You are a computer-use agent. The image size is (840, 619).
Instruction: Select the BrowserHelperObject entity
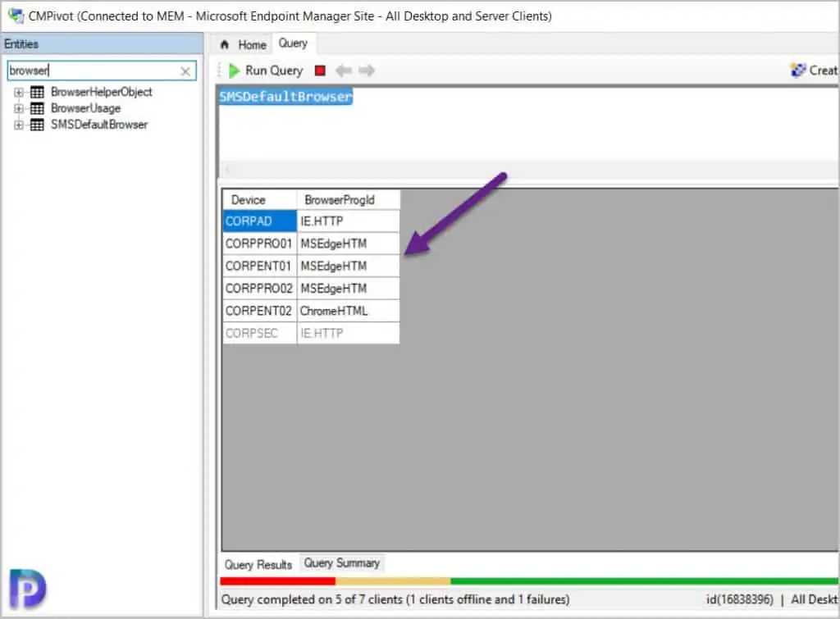pos(101,92)
